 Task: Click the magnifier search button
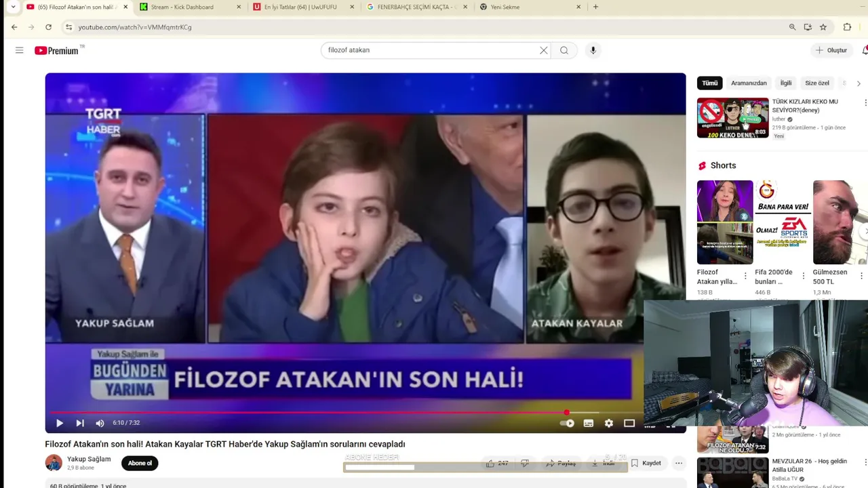tap(564, 50)
